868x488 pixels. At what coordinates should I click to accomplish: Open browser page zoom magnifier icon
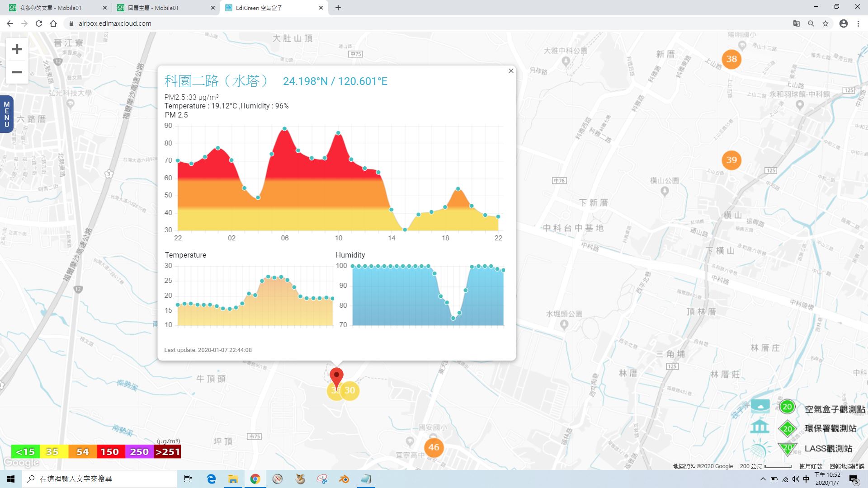[811, 23]
